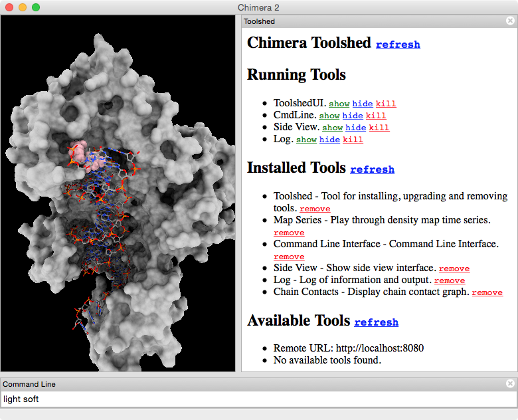This screenshot has width=518, height=420.
Task: Remove the Side View installed tool
Action: coord(454,268)
